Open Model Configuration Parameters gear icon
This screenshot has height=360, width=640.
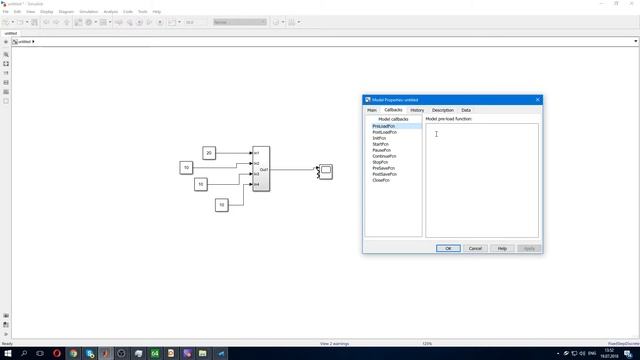click(x=89, y=22)
